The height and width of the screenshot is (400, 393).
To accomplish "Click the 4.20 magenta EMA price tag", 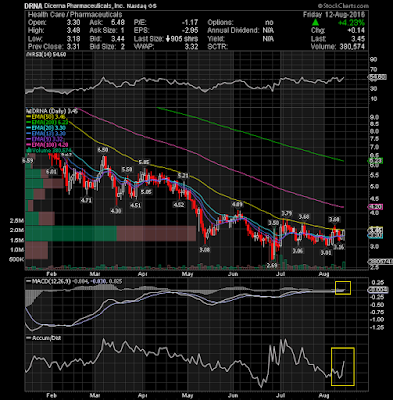I will click(376, 207).
